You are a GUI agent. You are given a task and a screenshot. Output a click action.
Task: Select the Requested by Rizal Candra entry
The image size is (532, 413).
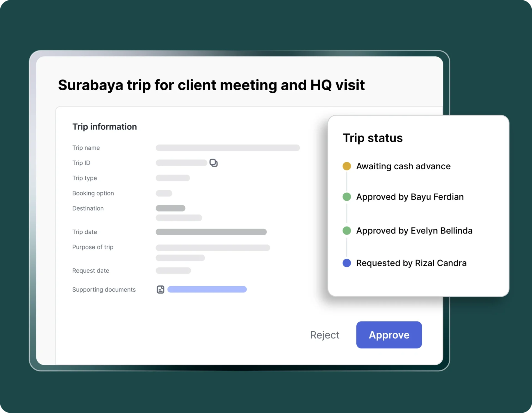pos(411,263)
